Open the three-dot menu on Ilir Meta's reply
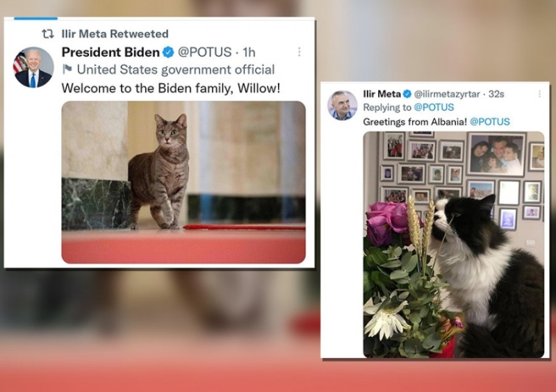This screenshot has width=556, height=392. [539, 94]
